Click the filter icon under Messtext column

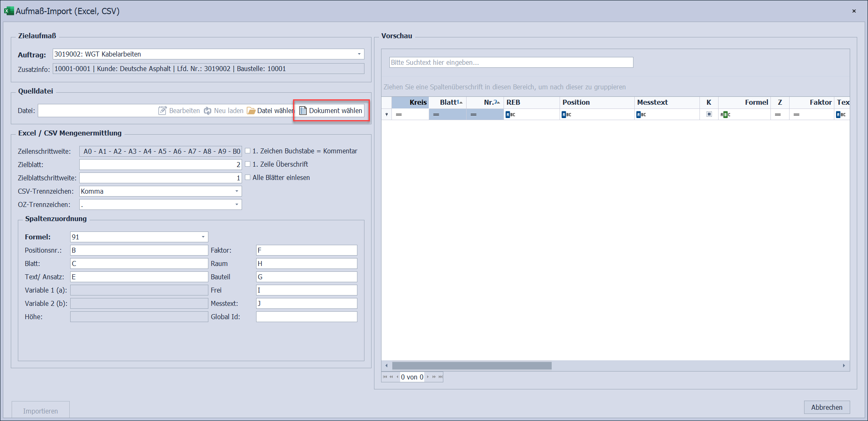tap(641, 115)
